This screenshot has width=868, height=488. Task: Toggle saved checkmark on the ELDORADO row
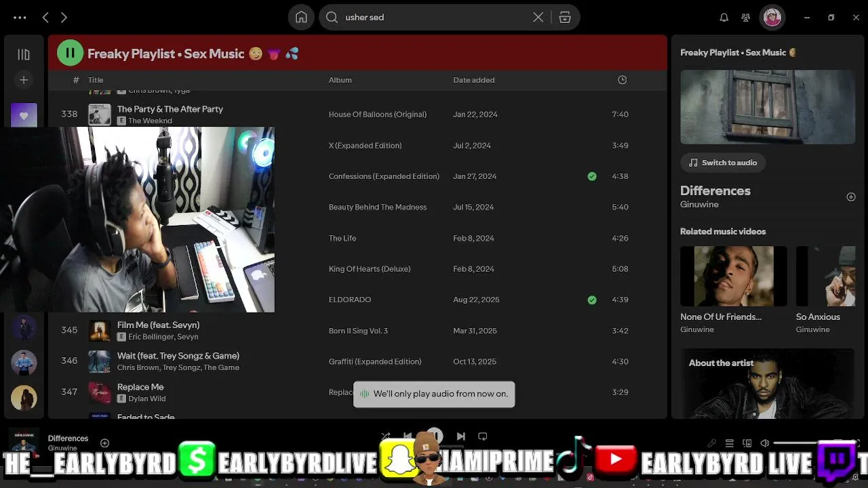click(592, 300)
